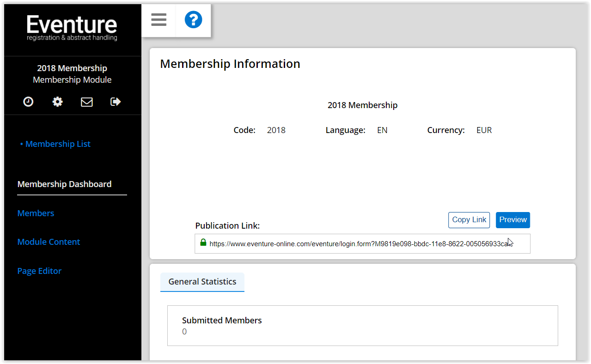591x364 pixels.
Task: Click the Membership Information heading
Action: coord(230,64)
